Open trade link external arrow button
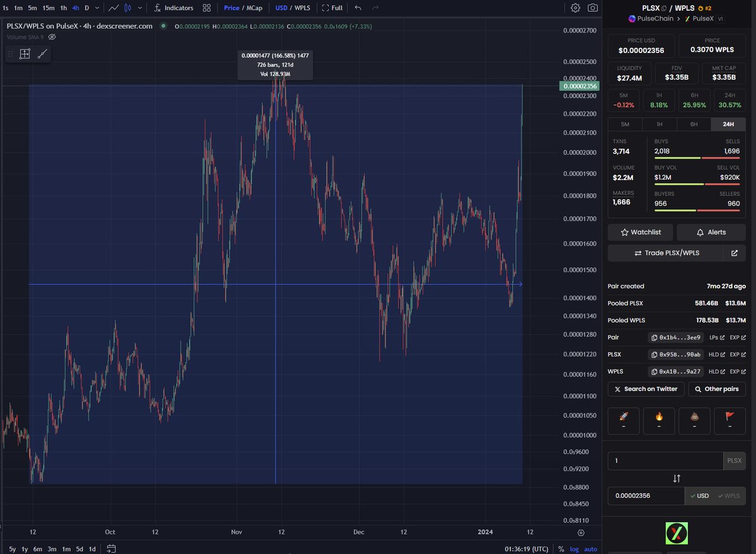 [735, 253]
